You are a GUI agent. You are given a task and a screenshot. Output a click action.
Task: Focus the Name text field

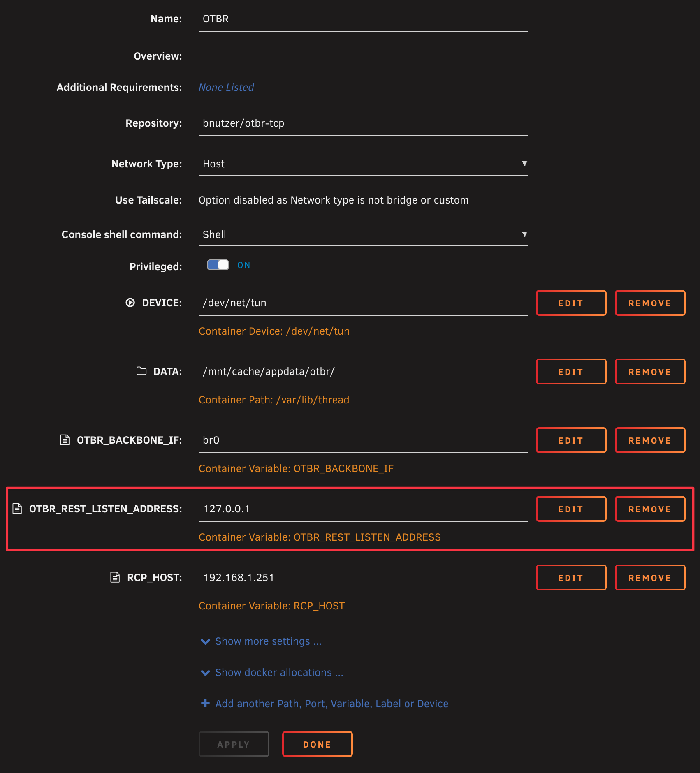coord(363,19)
